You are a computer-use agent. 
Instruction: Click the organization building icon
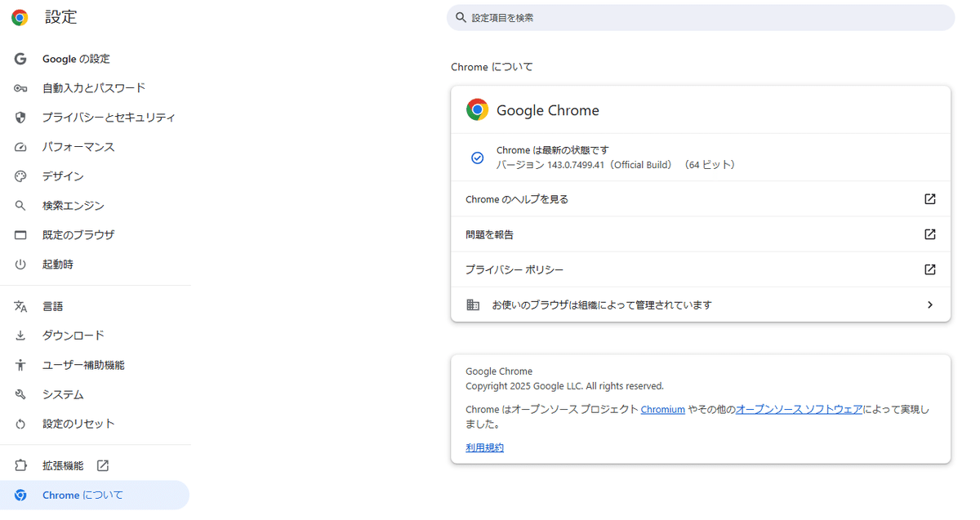click(472, 304)
